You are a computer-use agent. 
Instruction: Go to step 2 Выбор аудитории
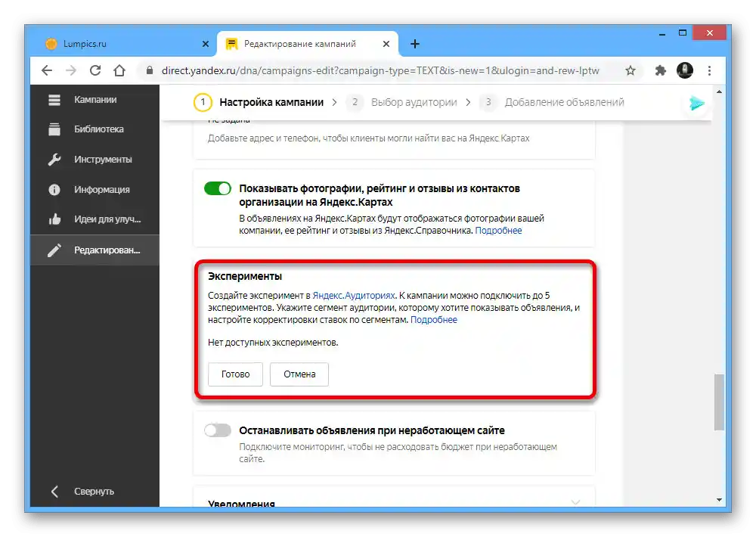point(401,102)
